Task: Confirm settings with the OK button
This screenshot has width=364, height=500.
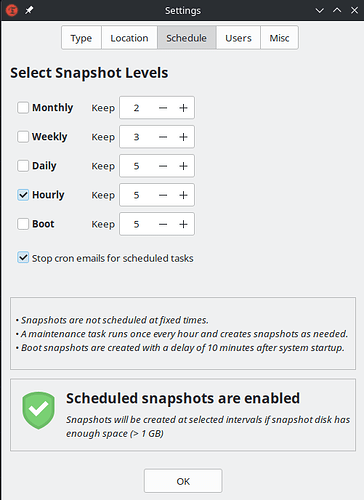Action: [183, 481]
